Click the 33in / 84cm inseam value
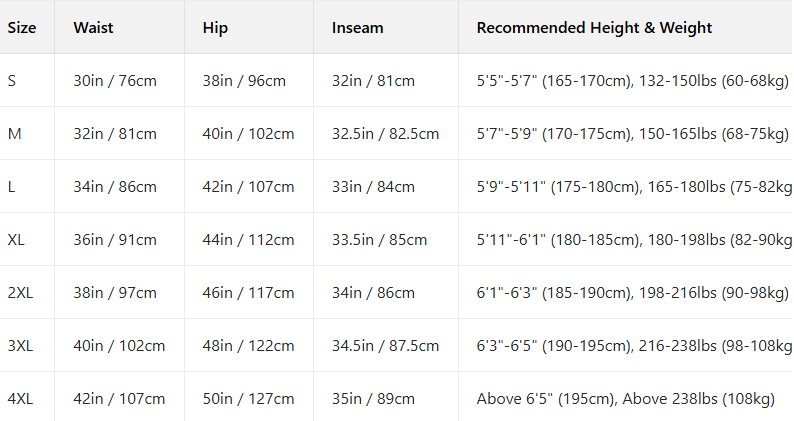Image resolution: width=794 pixels, height=421 pixels. tap(373, 187)
